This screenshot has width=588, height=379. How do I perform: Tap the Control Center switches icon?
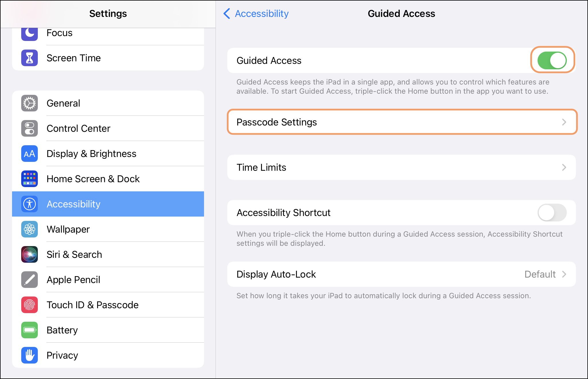click(30, 128)
